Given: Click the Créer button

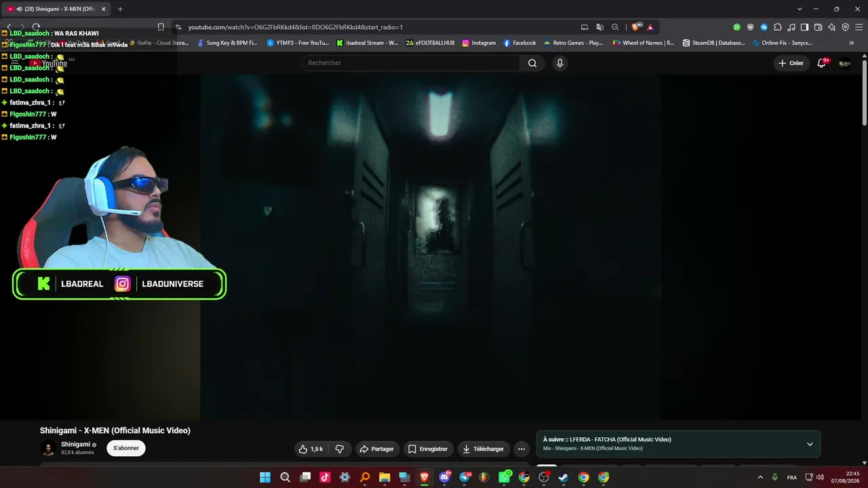Looking at the screenshot, I should [791, 63].
